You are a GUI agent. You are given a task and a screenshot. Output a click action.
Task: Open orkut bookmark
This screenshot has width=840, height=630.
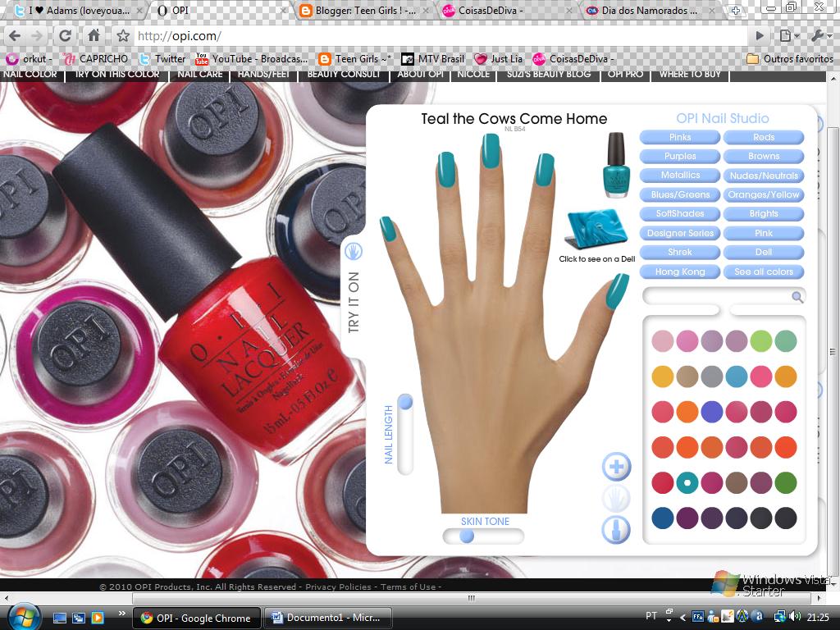29,59
